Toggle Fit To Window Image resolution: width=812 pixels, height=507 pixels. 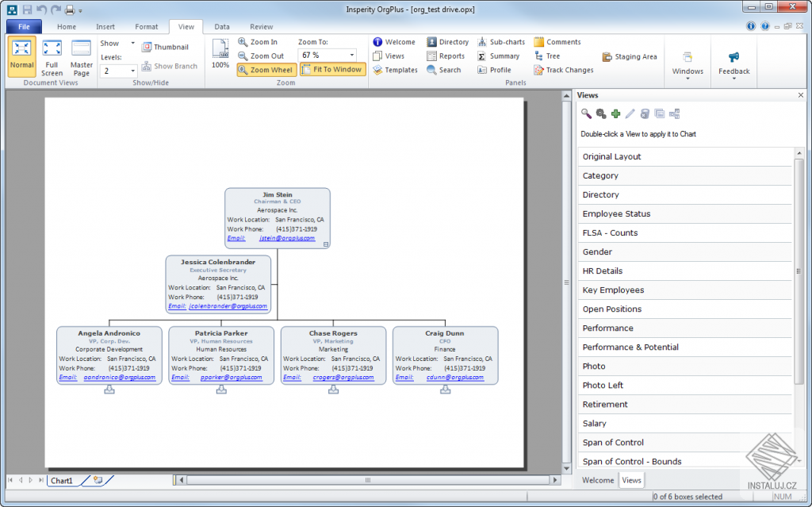[x=332, y=70]
